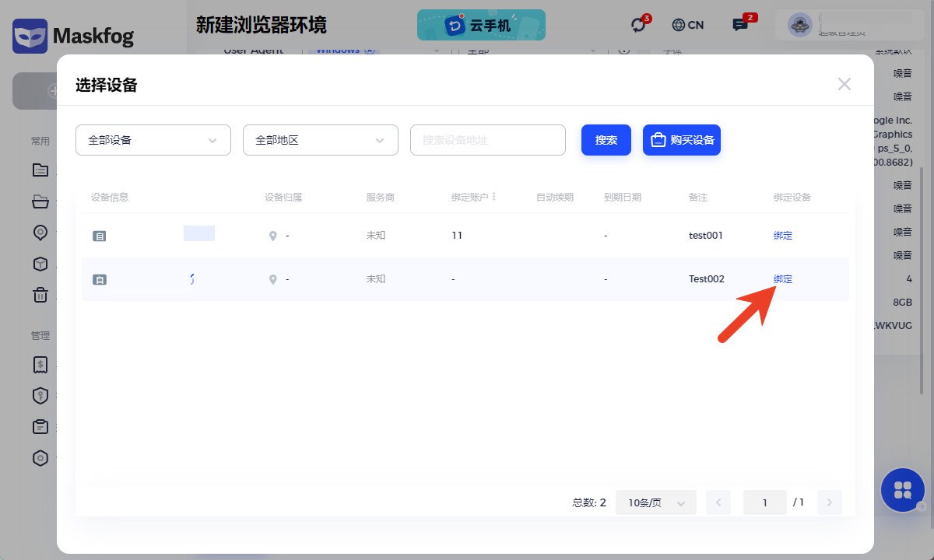The height and width of the screenshot is (560, 934).
Task: Click the dollar bill icon in sidebar
Action: (x=40, y=364)
